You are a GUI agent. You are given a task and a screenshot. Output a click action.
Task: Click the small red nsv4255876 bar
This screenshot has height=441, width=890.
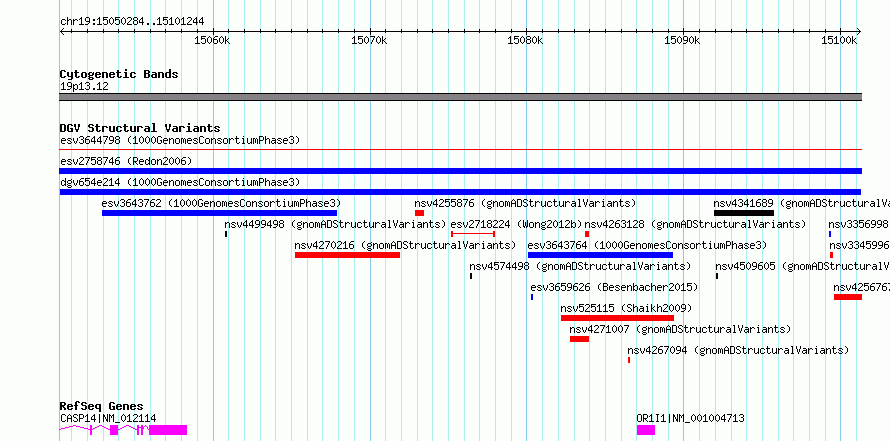419,213
